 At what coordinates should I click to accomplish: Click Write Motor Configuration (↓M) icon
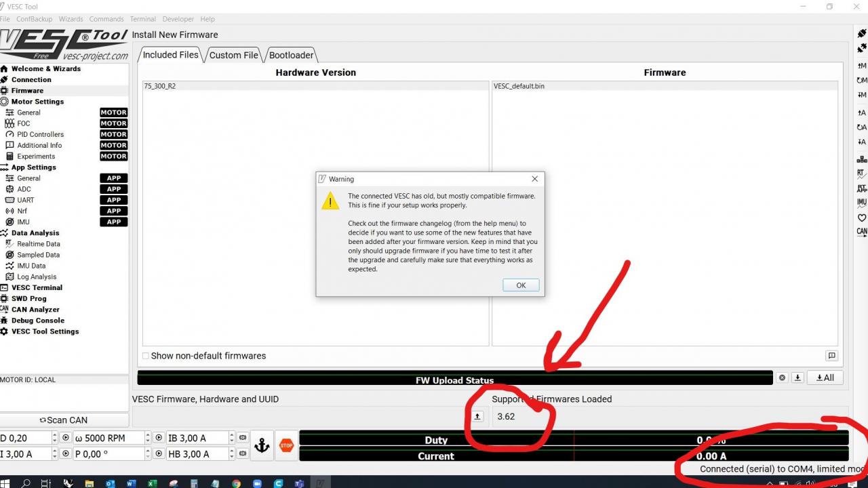click(862, 95)
